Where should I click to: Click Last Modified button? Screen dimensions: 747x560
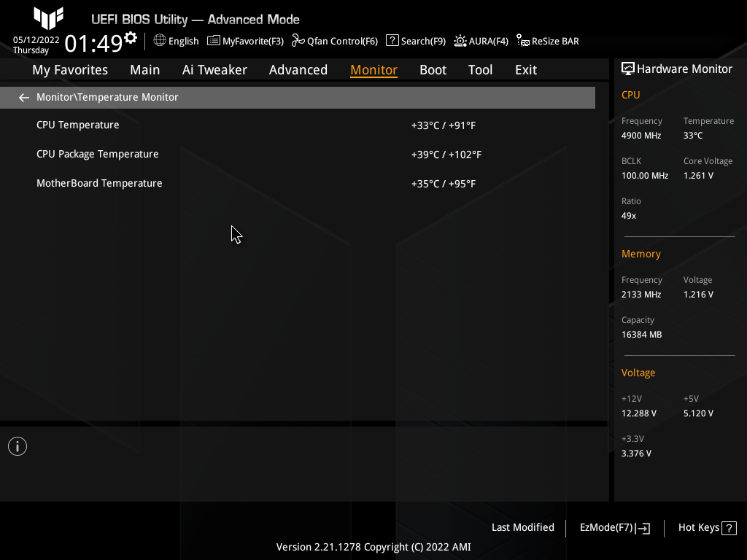coord(523,528)
